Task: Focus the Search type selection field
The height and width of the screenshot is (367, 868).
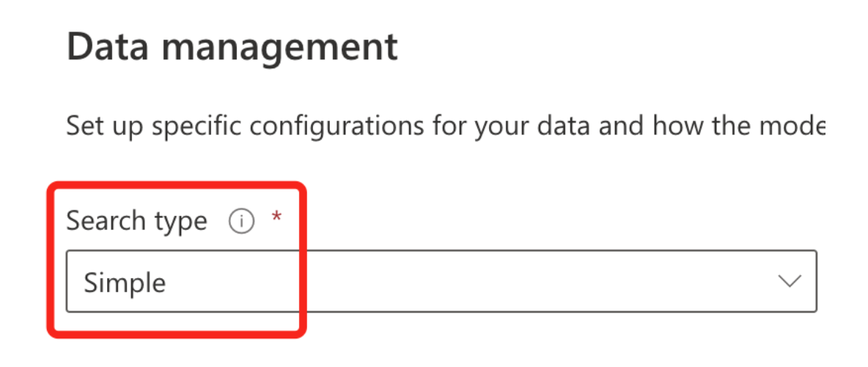Action: (441, 282)
